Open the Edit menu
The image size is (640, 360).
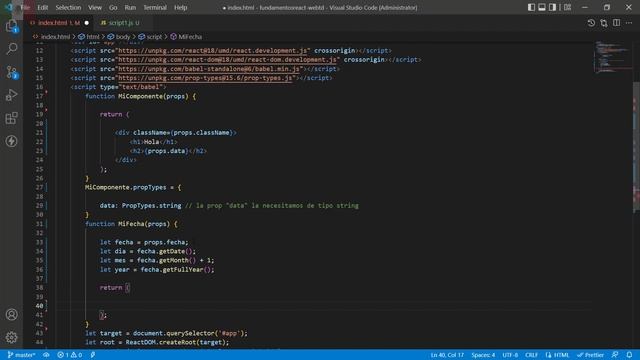42,7
